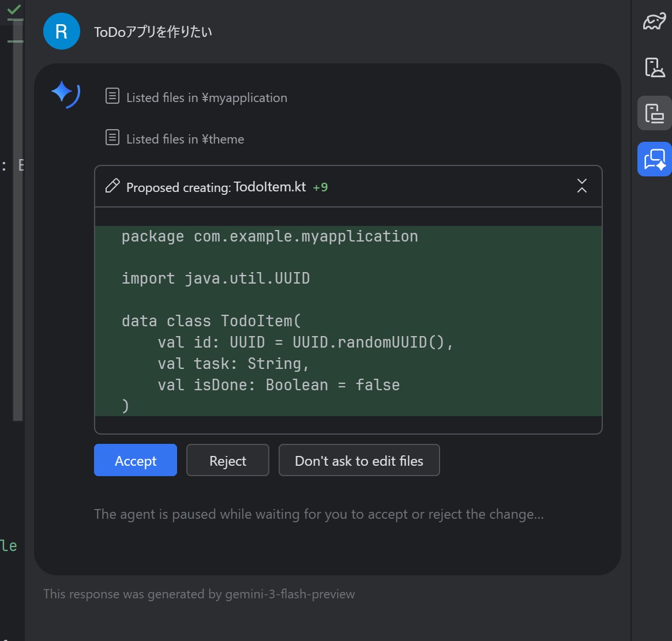Viewport: 672px width, 641px height.
Task: Click the pencil icon beside Proposed creating
Action: point(112,186)
